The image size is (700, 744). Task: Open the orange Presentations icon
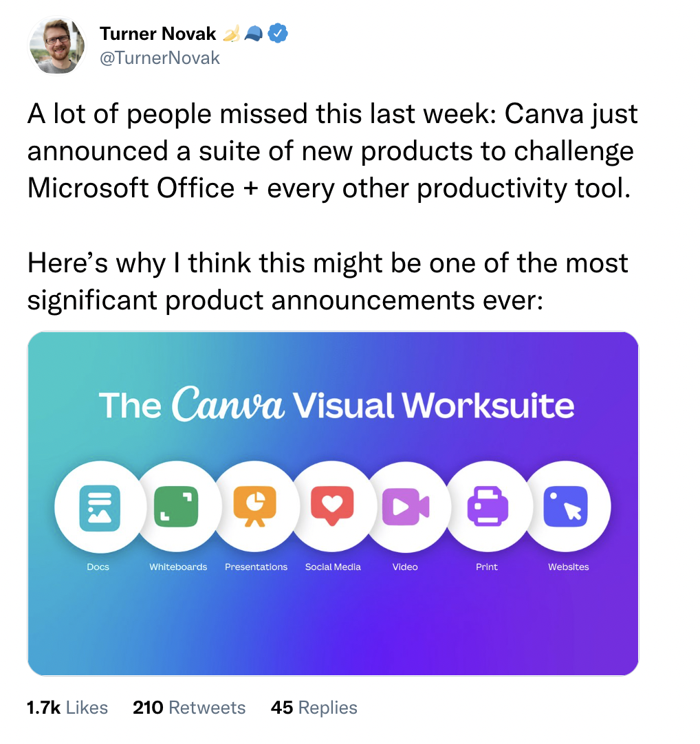255,506
